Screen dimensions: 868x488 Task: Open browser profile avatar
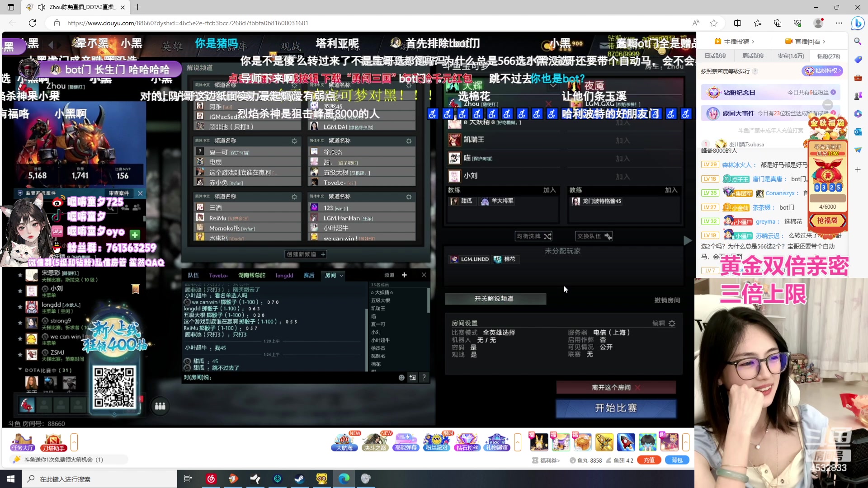pyautogui.click(x=818, y=23)
